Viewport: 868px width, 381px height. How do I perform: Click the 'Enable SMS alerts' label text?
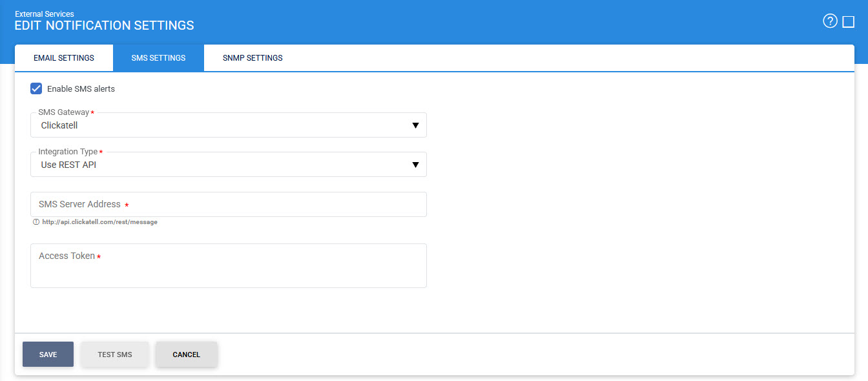pos(81,89)
